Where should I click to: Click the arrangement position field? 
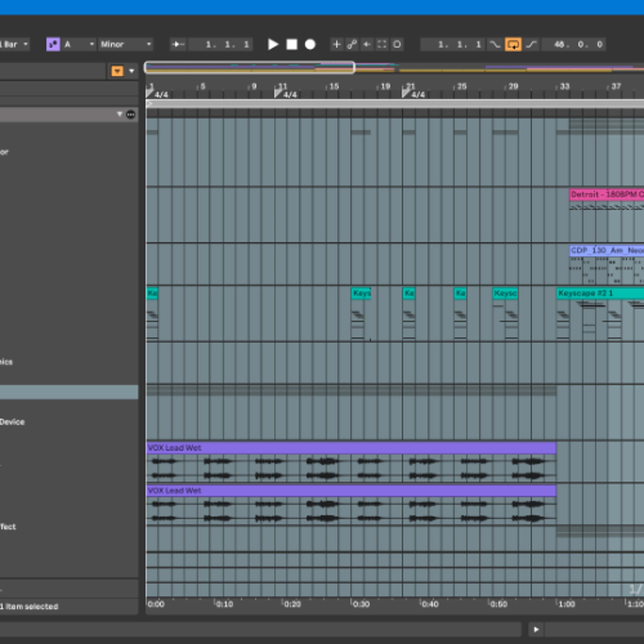[x=221, y=44]
